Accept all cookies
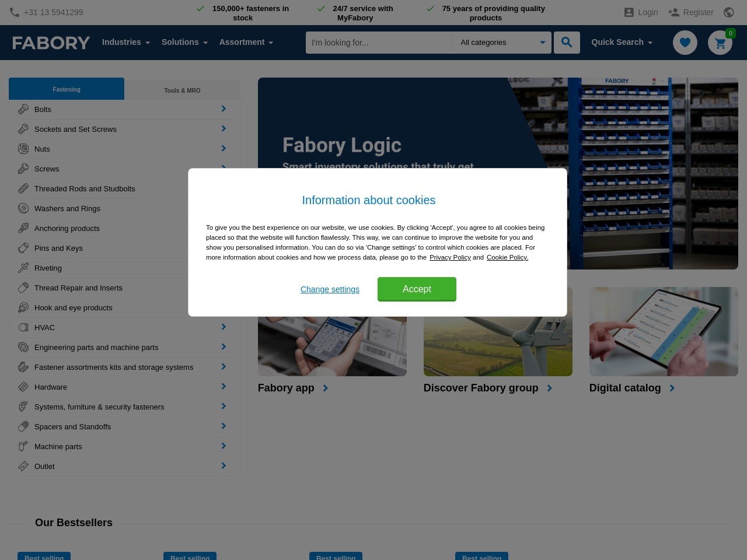 coord(417,289)
